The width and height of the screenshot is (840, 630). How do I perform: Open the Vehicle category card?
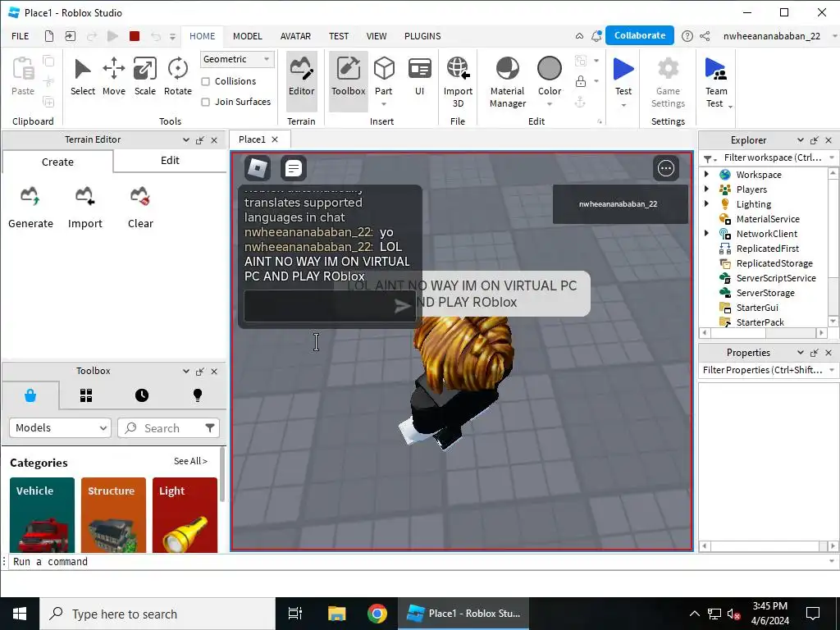coord(42,515)
